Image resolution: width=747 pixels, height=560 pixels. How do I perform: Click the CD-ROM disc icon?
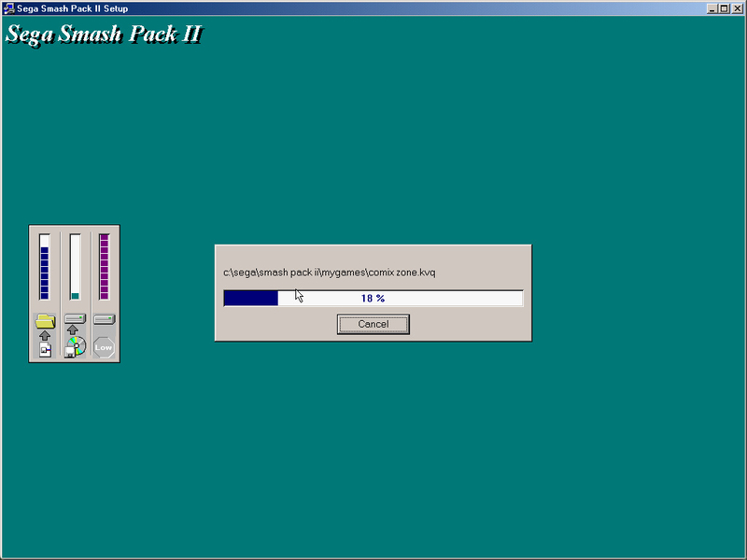pos(78,345)
